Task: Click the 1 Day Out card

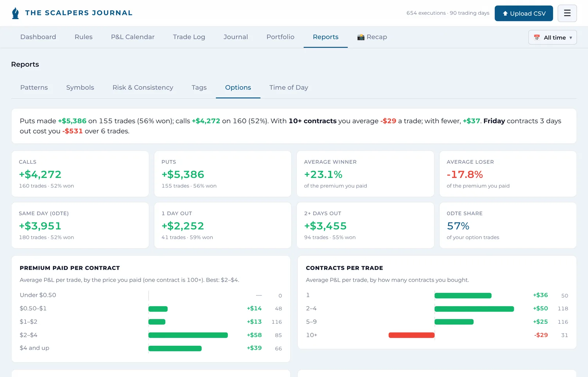Action: pyautogui.click(x=223, y=225)
